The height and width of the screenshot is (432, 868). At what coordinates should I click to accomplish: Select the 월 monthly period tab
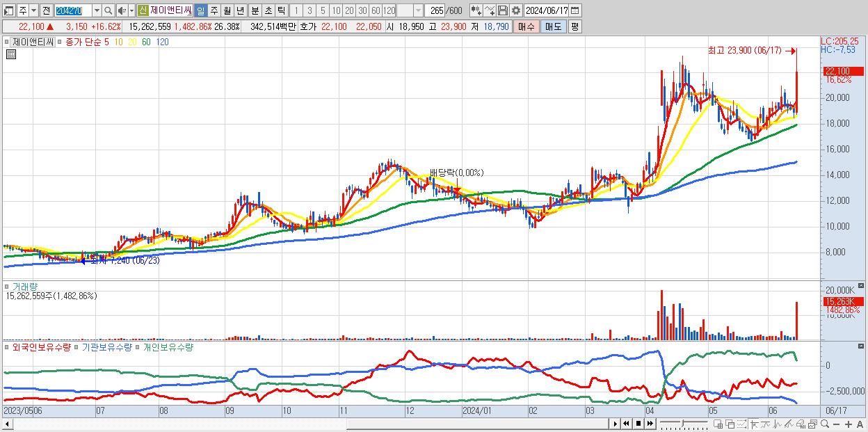[x=227, y=11]
